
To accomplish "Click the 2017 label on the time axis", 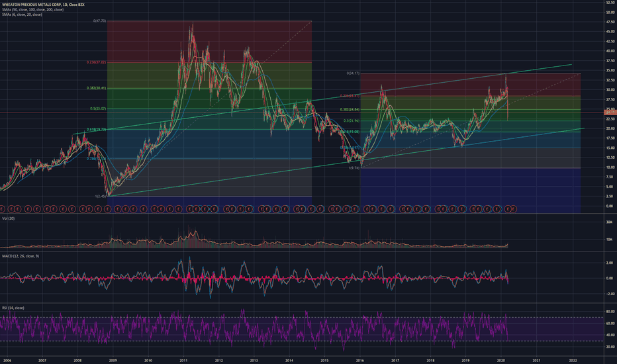I will [x=395, y=361].
